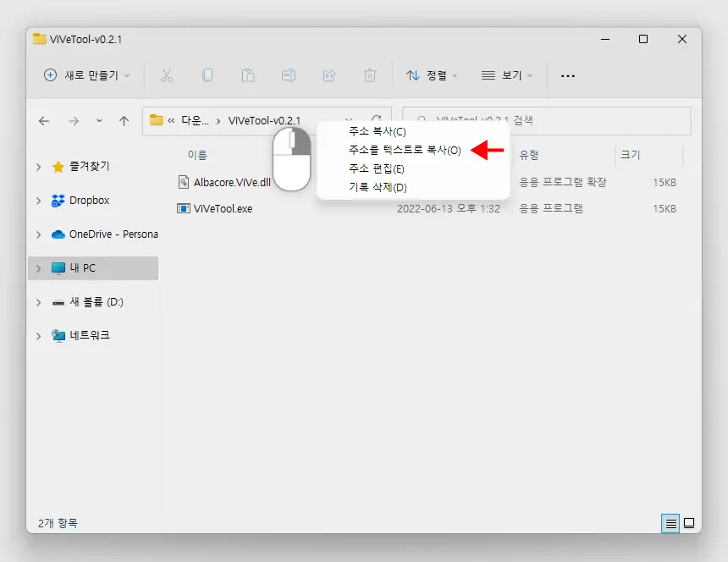Click the 2022-06-13 오후 1:32 date cell
Viewport: 728px width, 562px height.
(x=449, y=209)
